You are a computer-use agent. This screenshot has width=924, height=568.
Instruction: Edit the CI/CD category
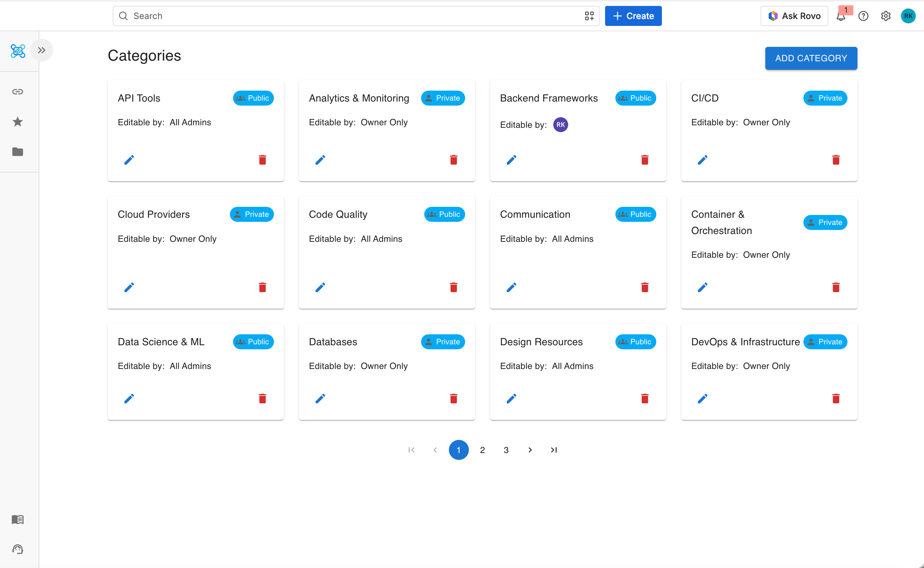click(703, 160)
